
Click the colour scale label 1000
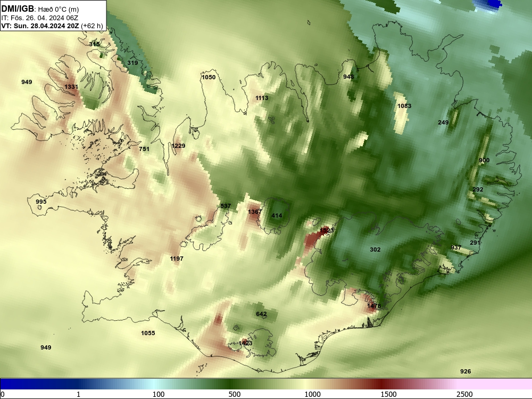tap(312, 394)
